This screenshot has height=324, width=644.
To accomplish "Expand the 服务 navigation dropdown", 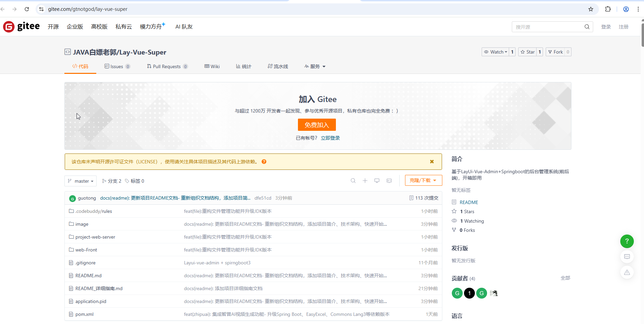I will point(315,66).
